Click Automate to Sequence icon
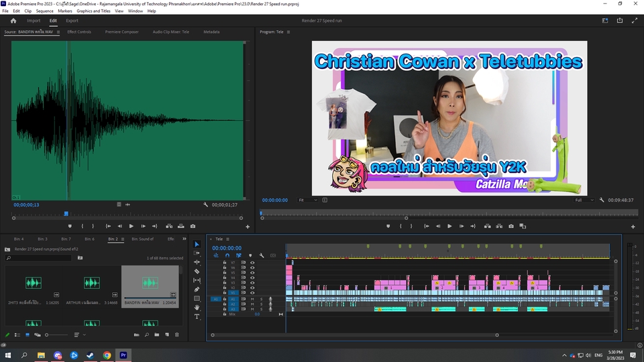Viewport: 644px width, 362px height. tap(136, 335)
